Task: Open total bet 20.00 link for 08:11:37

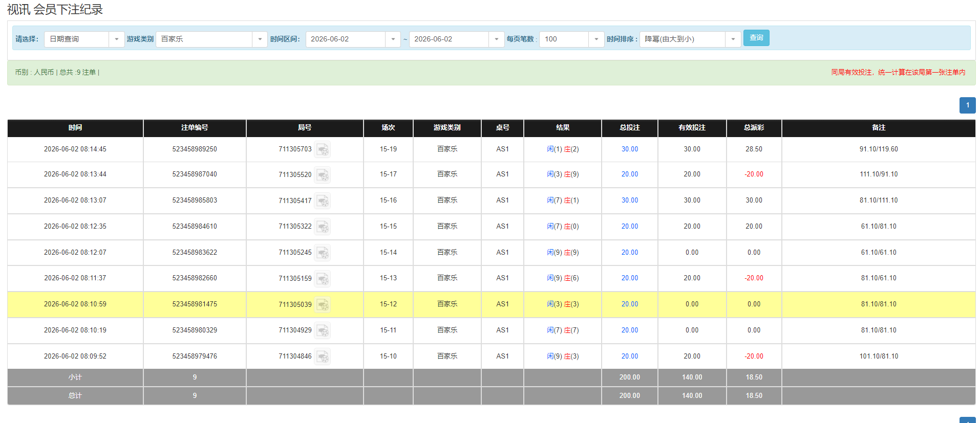Action: 629,278
